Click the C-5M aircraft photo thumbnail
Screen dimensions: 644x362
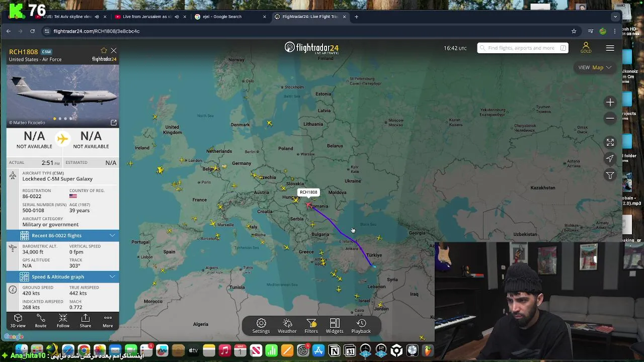tap(63, 95)
